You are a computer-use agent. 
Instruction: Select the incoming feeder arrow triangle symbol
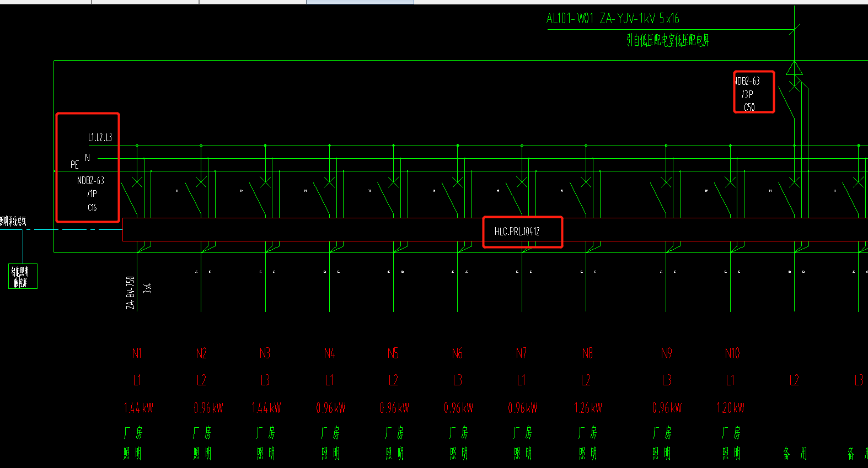(x=794, y=68)
